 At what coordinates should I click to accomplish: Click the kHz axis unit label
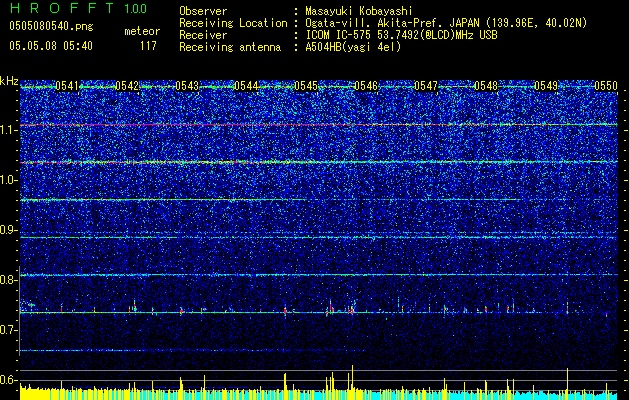click(x=9, y=81)
